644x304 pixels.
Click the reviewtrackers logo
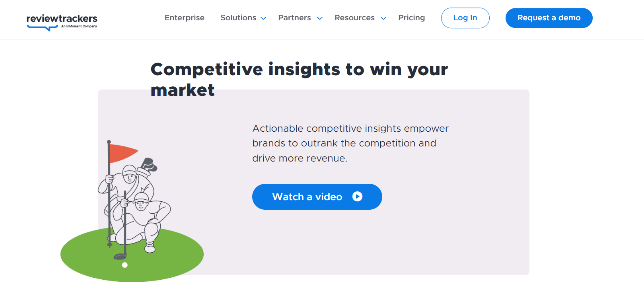coord(62,22)
